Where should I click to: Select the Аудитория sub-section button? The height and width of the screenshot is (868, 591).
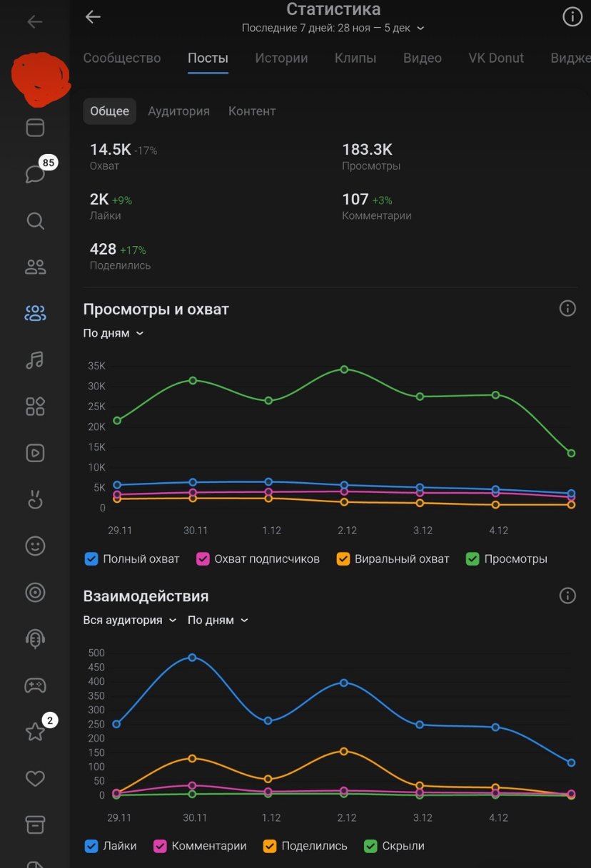click(178, 111)
